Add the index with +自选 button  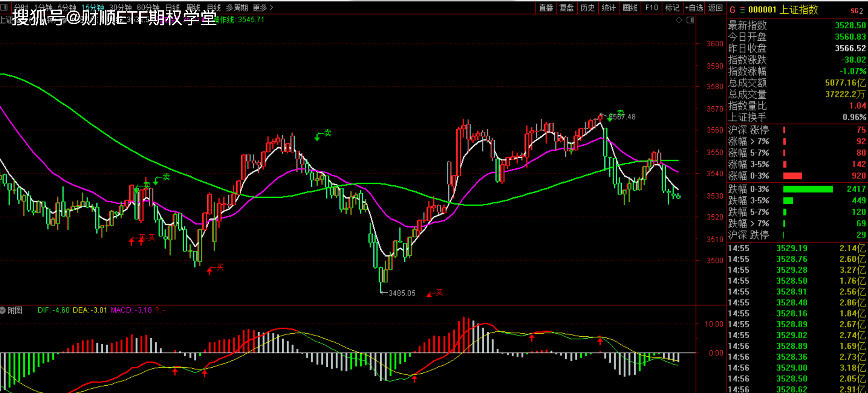click(693, 8)
